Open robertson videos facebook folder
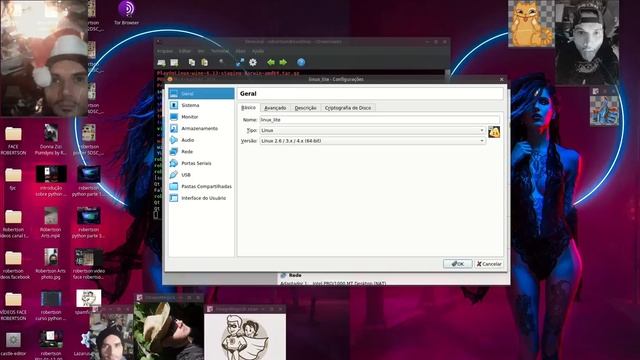 point(13,264)
